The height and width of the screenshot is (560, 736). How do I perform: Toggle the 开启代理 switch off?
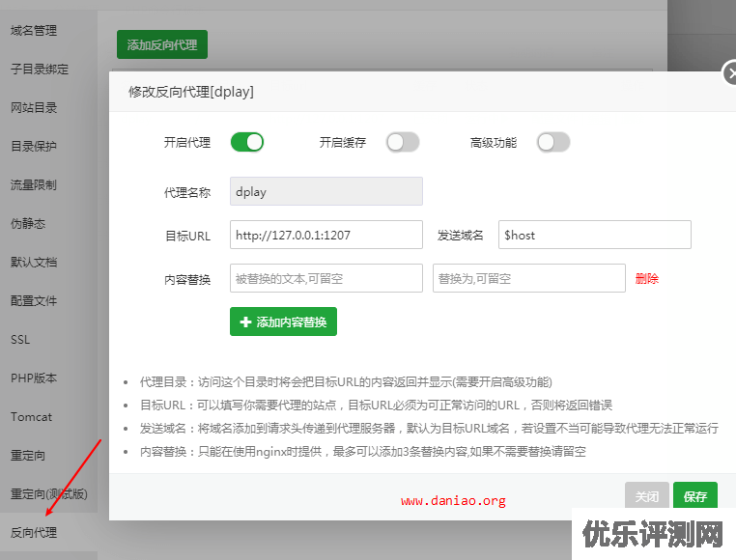(x=247, y=142)
